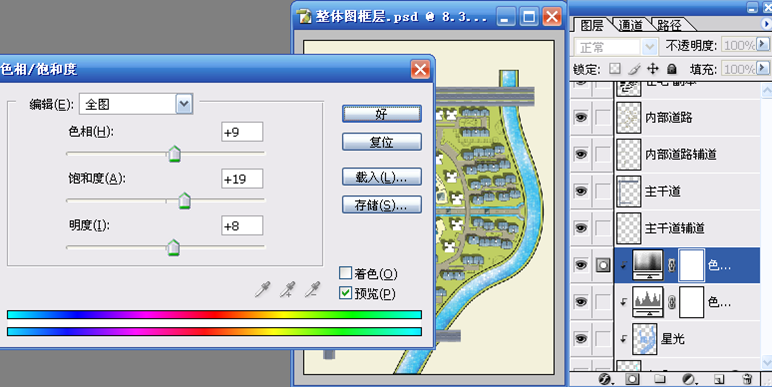Image resolution: width=772 pixels, height=387 pixels.
Task: Toggle link box next to 主干道 layer
Action: [603, 191]
